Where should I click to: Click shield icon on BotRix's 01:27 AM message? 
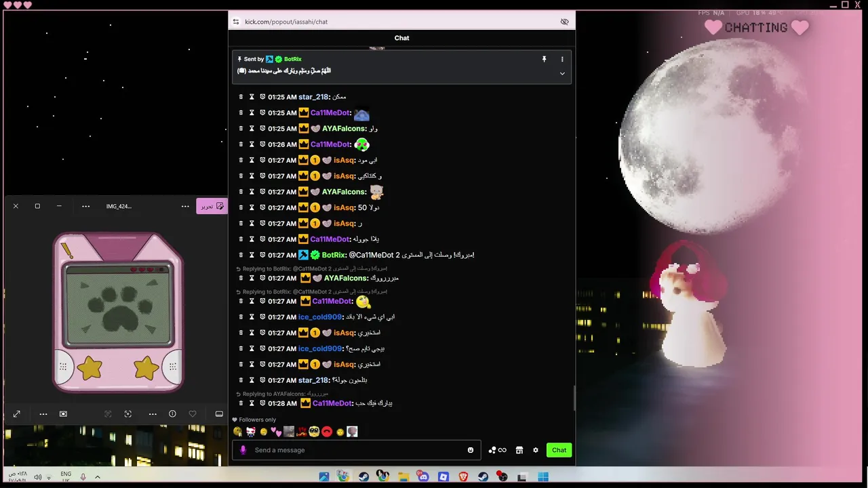point(262,255)
